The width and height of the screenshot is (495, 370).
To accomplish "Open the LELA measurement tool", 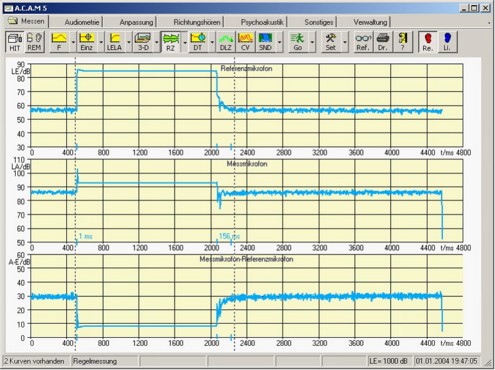I will point(114,42).
